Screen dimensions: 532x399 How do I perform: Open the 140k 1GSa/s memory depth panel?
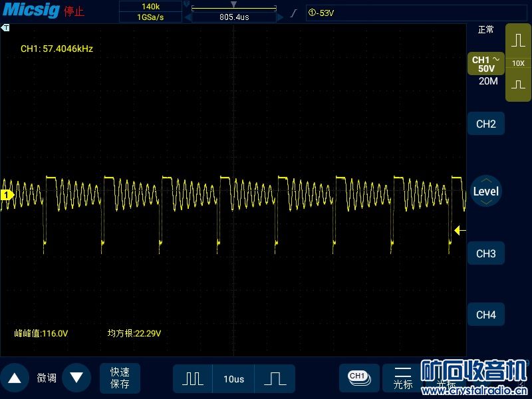pos(151,12)
